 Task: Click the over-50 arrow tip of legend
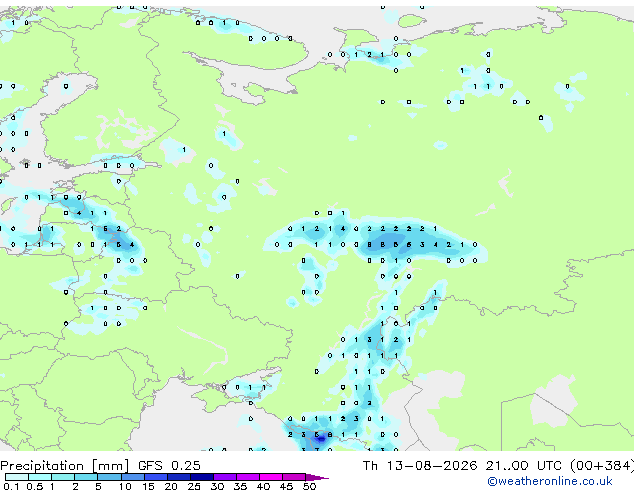pos(317,477)
